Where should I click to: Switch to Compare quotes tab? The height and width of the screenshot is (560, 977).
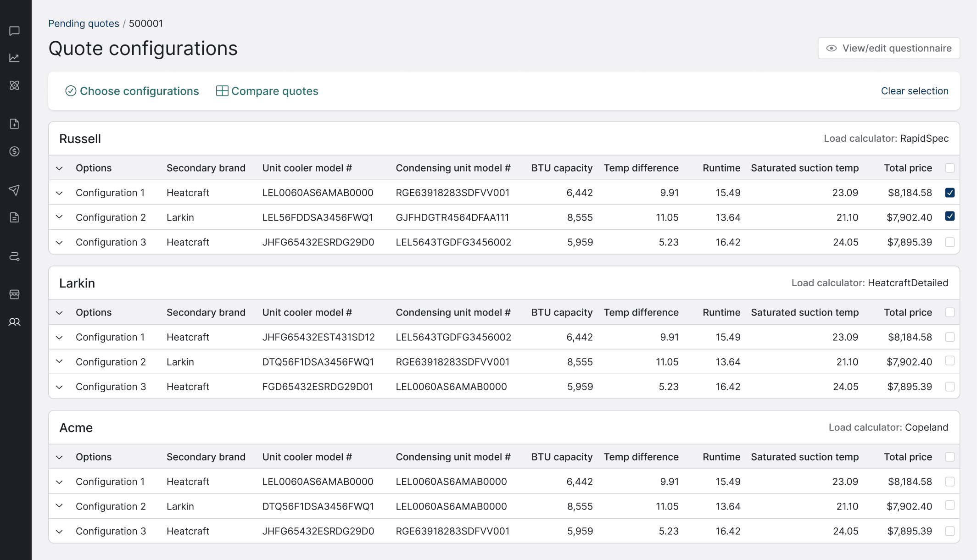(x=267, y=91)
